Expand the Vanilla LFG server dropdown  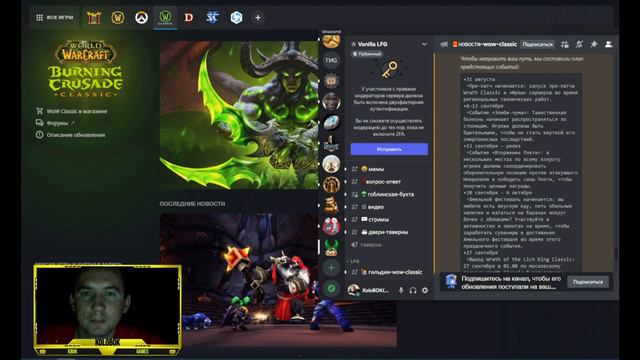424,44
